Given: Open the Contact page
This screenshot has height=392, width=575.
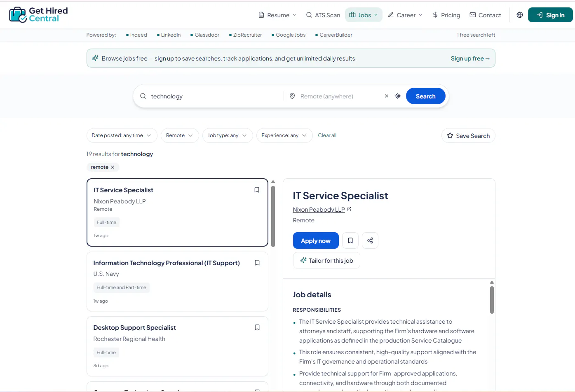Looking at the screenshot, I should pos(486,15).
